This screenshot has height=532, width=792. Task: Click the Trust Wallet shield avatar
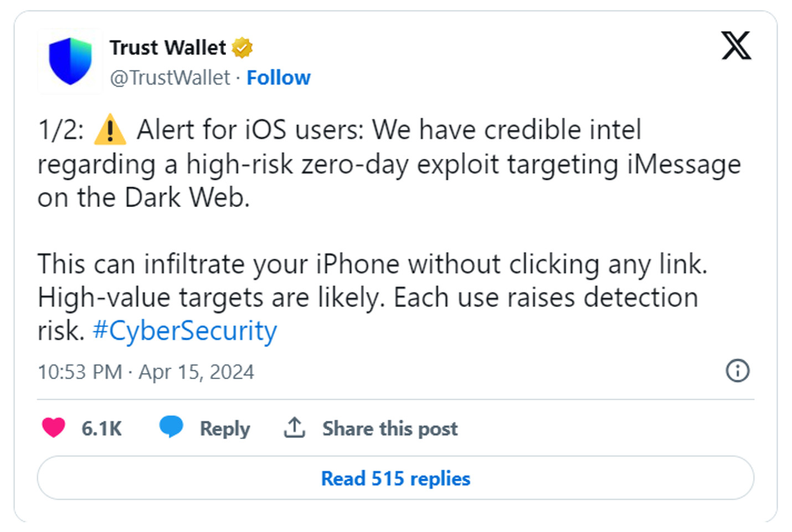[70, 61]
